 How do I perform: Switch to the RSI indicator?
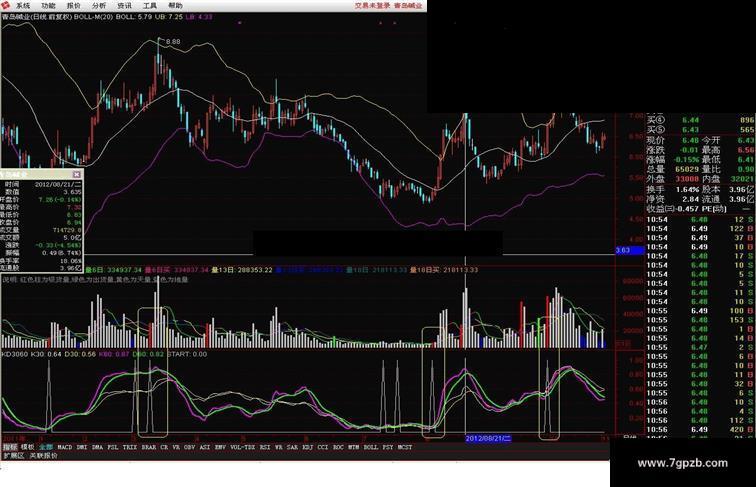tap(265, 447)
